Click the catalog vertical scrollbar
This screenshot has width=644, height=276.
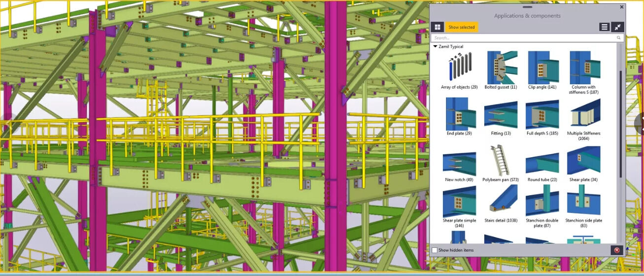point(620,123)
